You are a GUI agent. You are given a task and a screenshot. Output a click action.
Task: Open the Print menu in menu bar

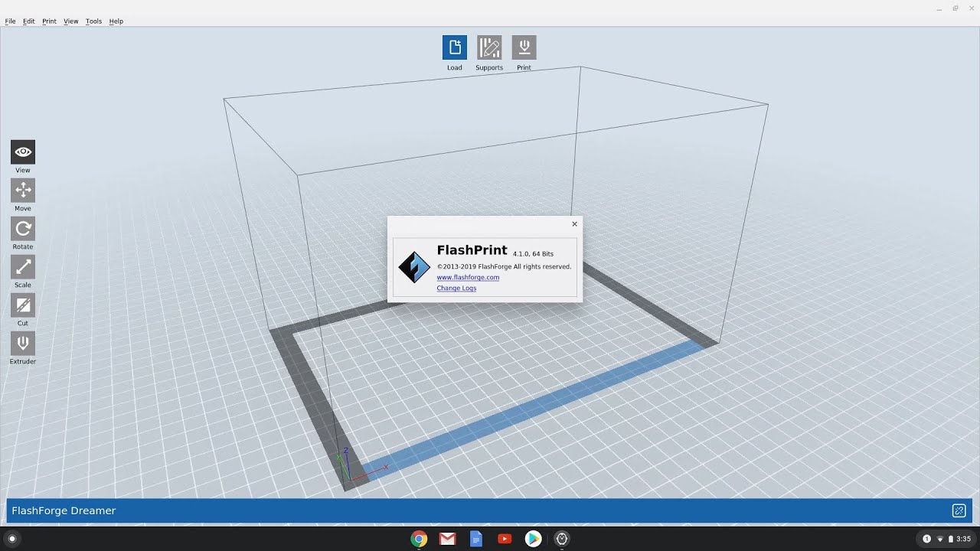(49, 21)
